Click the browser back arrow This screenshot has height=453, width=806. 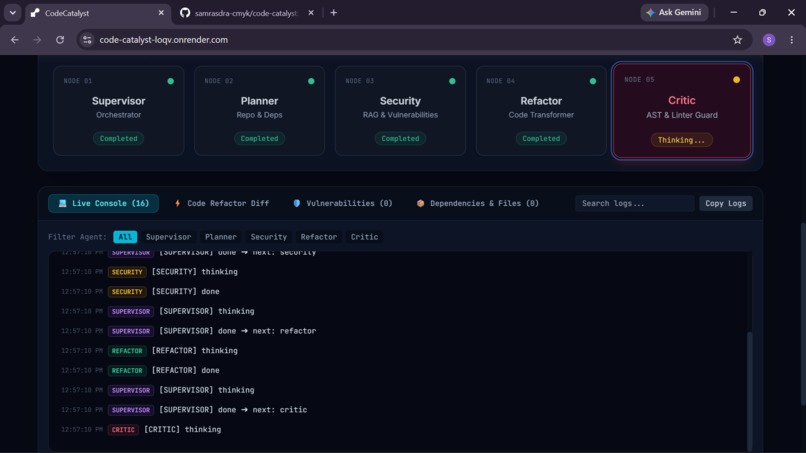pos(14,40)
